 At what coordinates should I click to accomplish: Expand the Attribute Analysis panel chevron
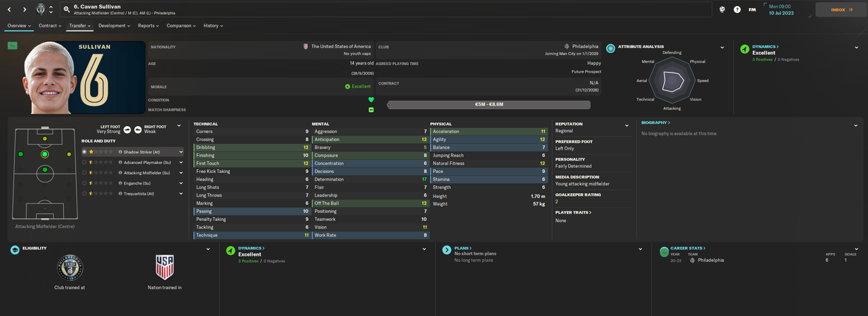[x=722, y=48]
